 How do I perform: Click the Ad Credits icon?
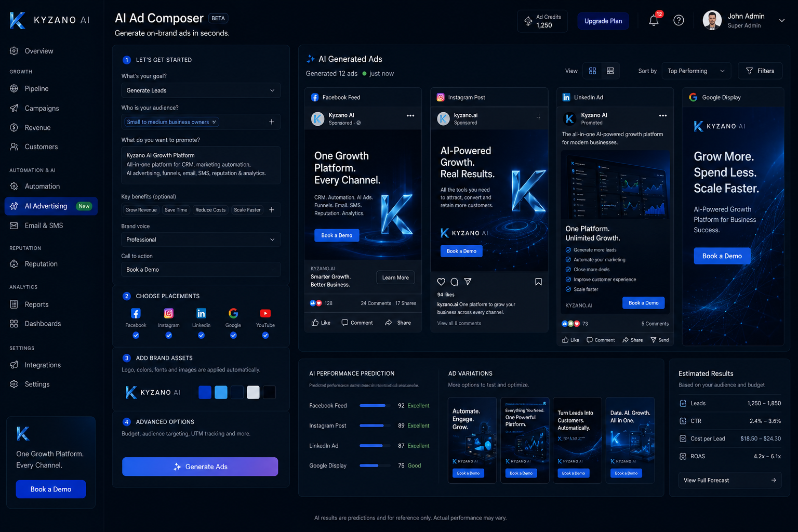point(528,21)
